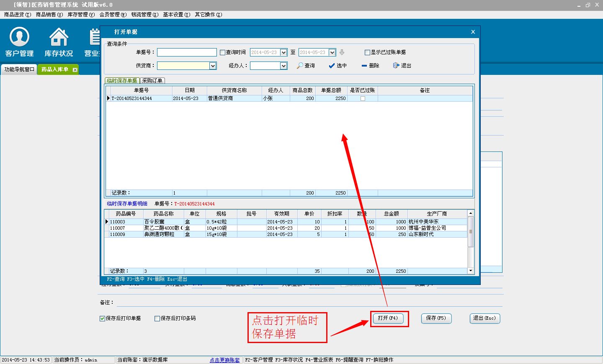Image resolution: width=603 pixels, height=364 pixels.
Task: Click the down arrow icon after date range
Action: point(342,52)
